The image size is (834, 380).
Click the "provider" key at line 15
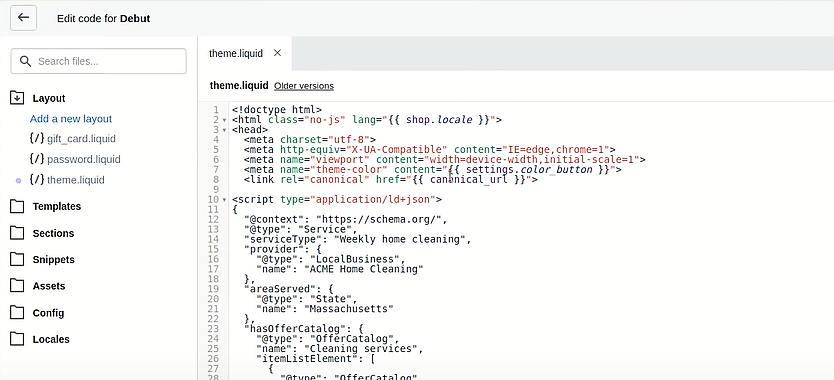pos(274,249)
